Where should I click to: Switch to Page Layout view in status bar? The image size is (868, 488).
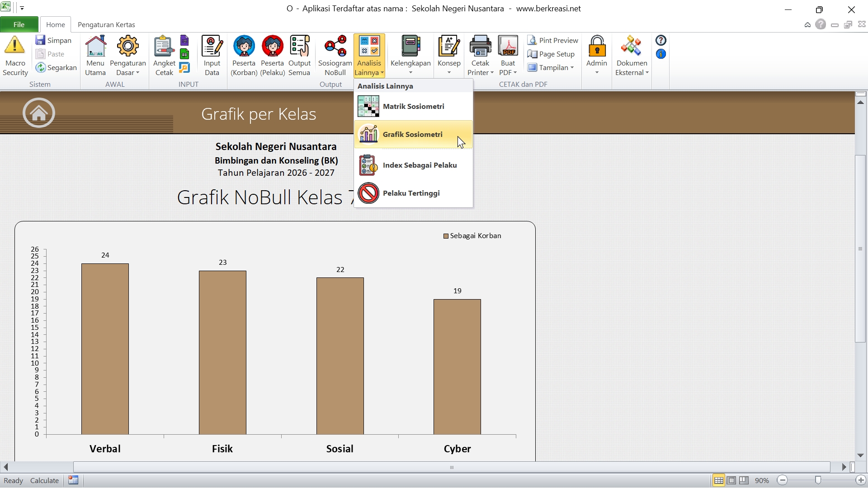(x=731, y=480)
